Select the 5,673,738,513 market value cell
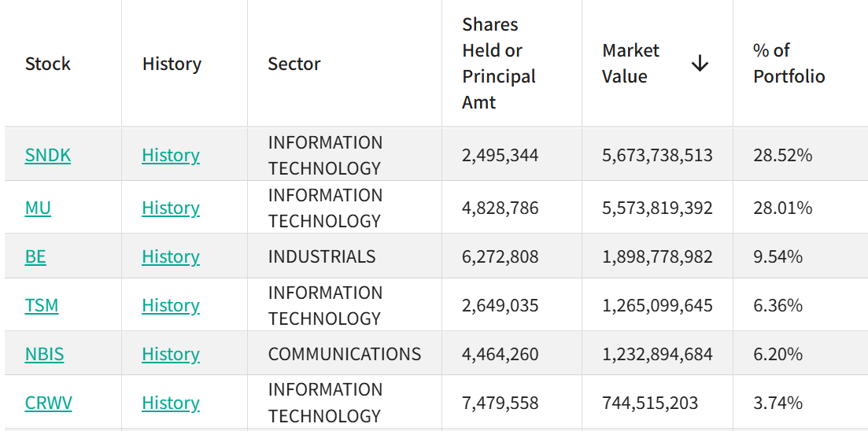The height and width of the screenshot is (431, 868). 657,156
